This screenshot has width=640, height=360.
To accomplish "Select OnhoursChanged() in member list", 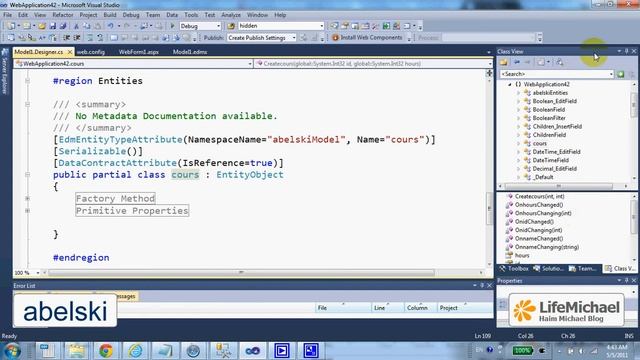I will pos(538,205).
